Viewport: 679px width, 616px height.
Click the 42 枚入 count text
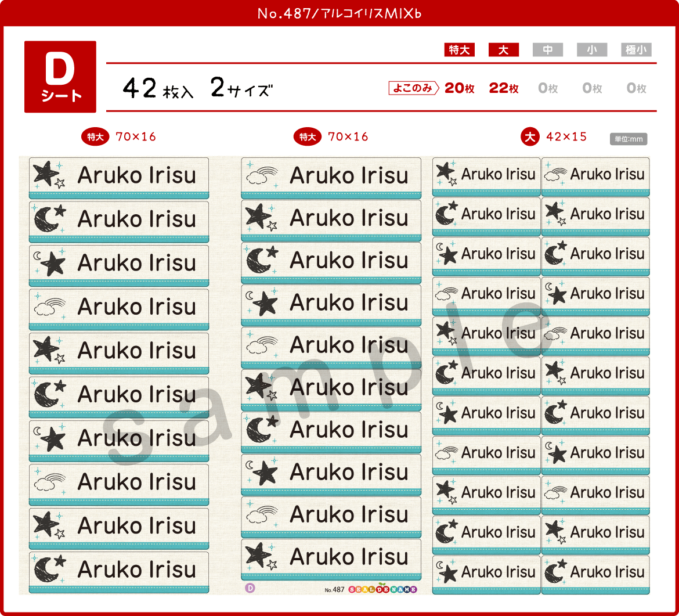click(158, 88)
